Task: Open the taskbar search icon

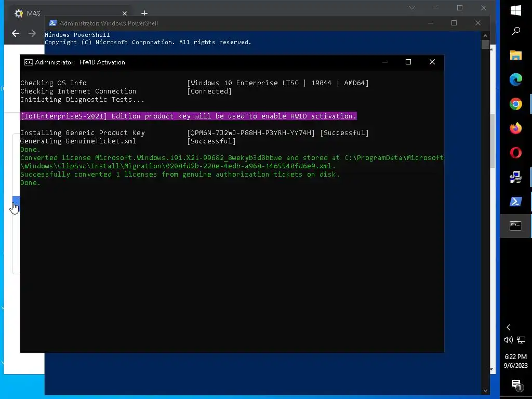Action: point(516,31)
